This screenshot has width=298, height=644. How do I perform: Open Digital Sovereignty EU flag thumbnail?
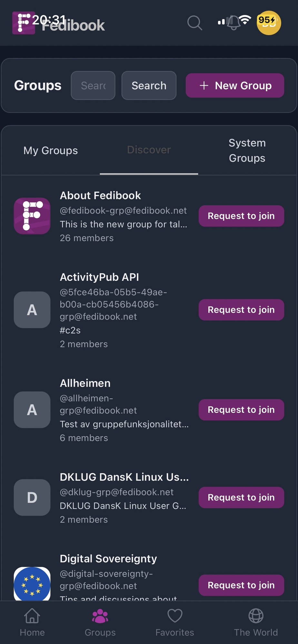click(x=32, y=583)
